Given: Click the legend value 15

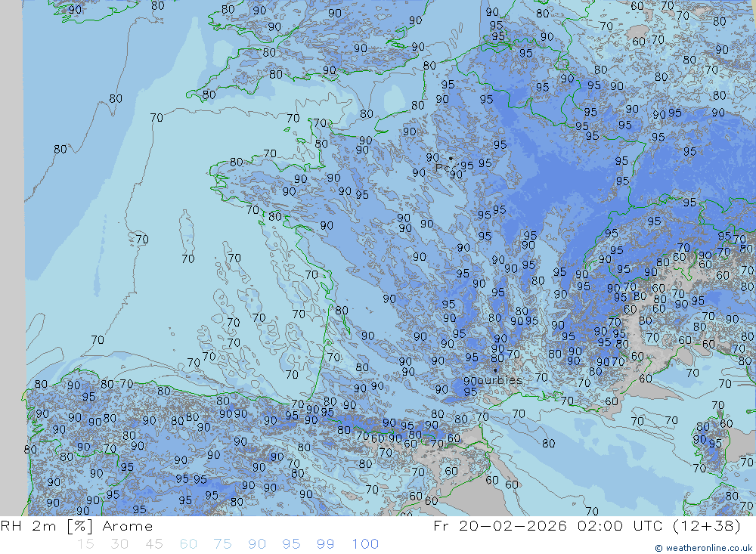Looking at the screenshot, I should (x=86, y=544).
